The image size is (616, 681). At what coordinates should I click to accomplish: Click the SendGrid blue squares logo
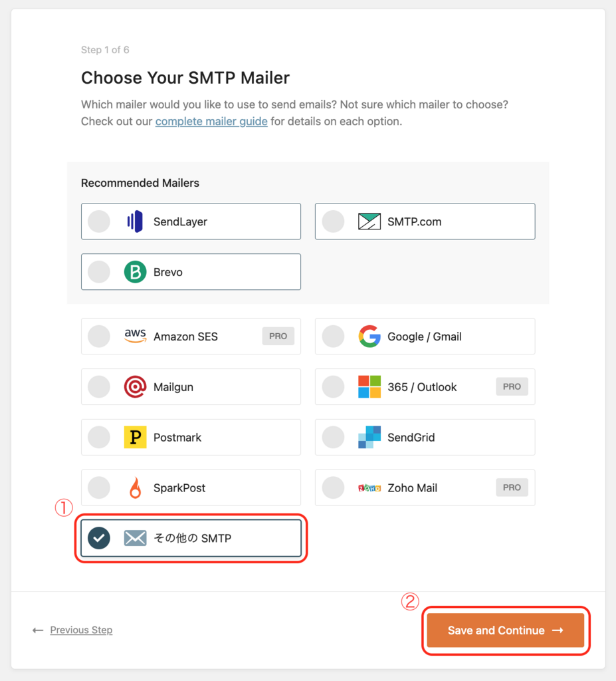tap(369, 437)
